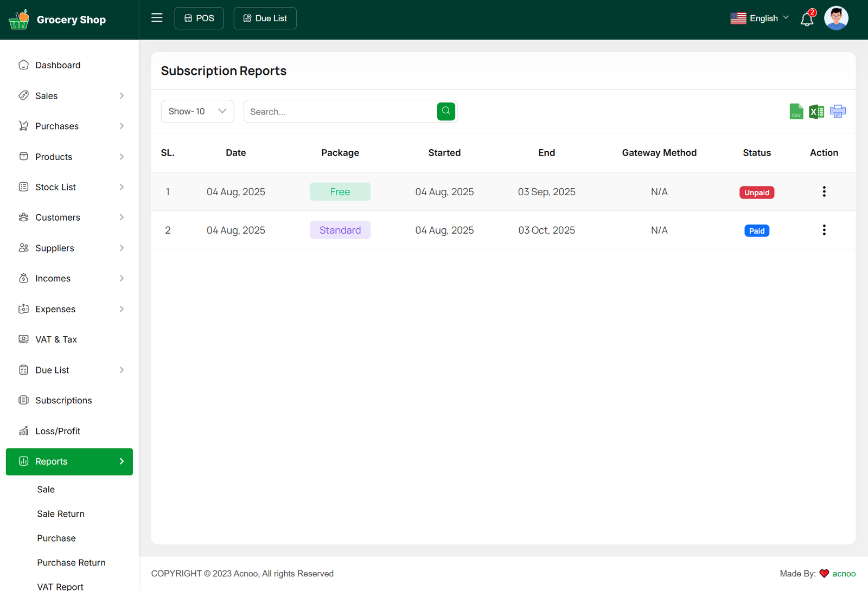
Task: Collapse the Reports sidebar section
Action: click(69, 461)
